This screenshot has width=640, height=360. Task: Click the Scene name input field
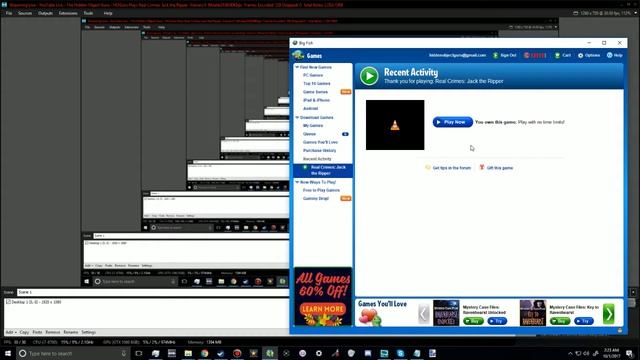153,292
